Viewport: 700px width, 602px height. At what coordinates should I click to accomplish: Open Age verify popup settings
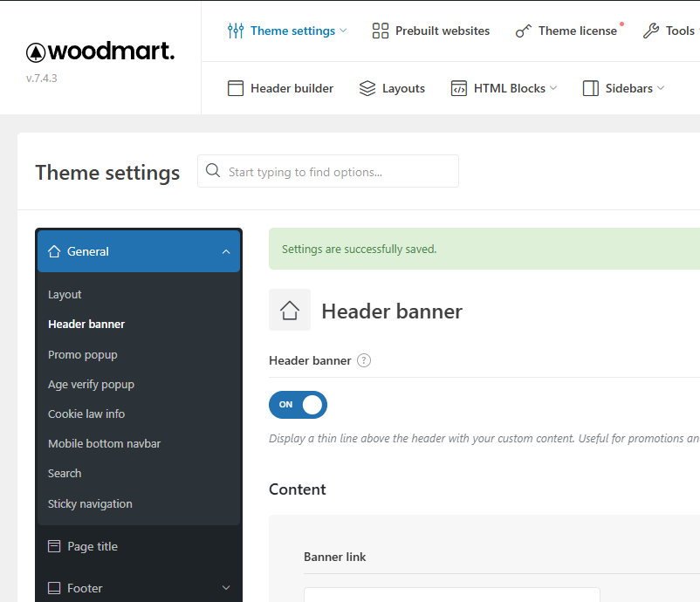pos(91,384)
